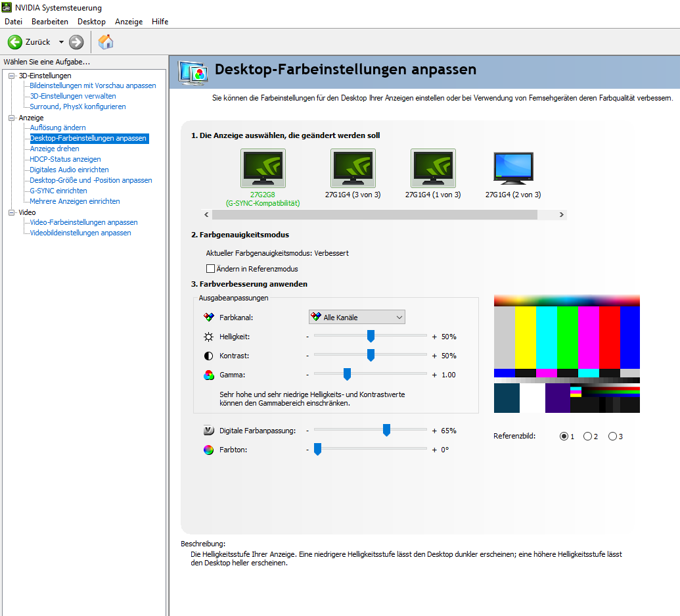Open the Desktop menu
Image resolution: width=680 pixels, height=616 pixels.
pos(91,21)
